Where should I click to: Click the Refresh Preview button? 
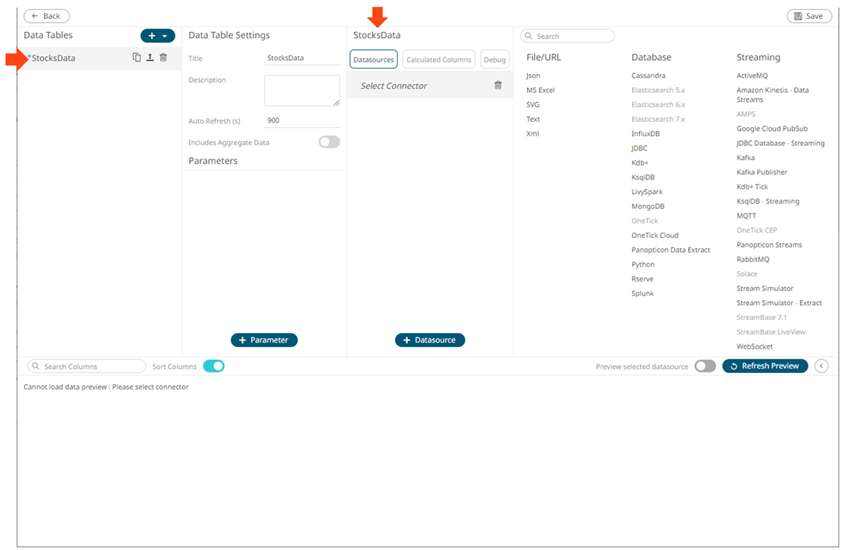pos(765,366)
